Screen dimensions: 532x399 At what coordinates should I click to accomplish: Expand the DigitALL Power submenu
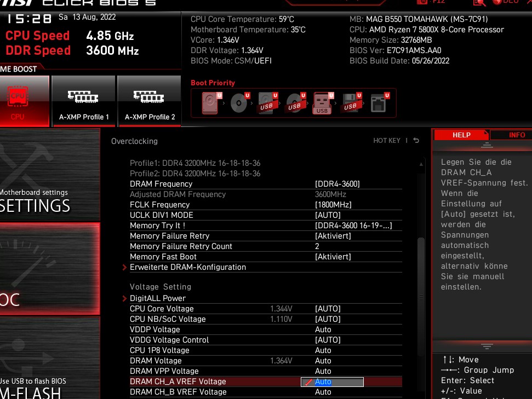pyautogui.click(x=157, y=298)
